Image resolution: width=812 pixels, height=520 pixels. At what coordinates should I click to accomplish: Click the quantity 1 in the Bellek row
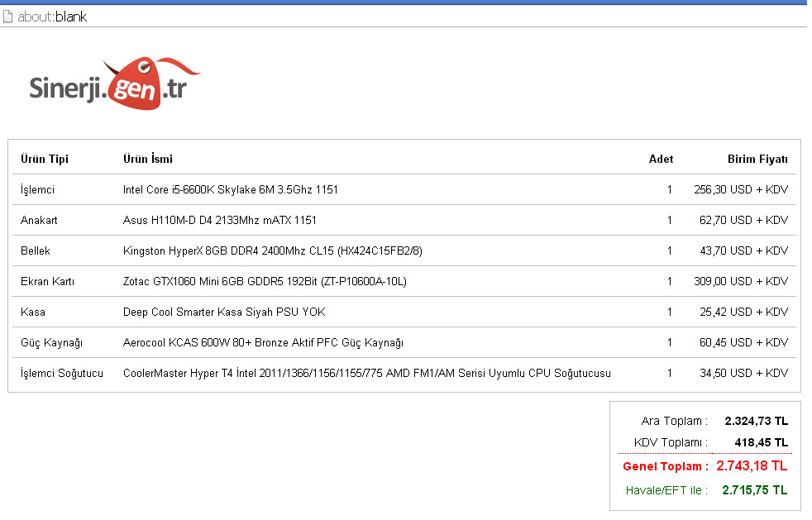(670, 250)
